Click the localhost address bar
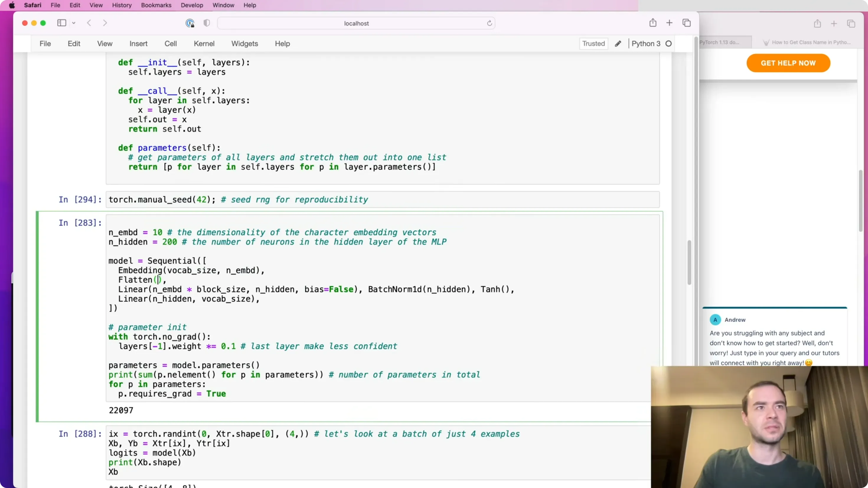 coord(356,23)
